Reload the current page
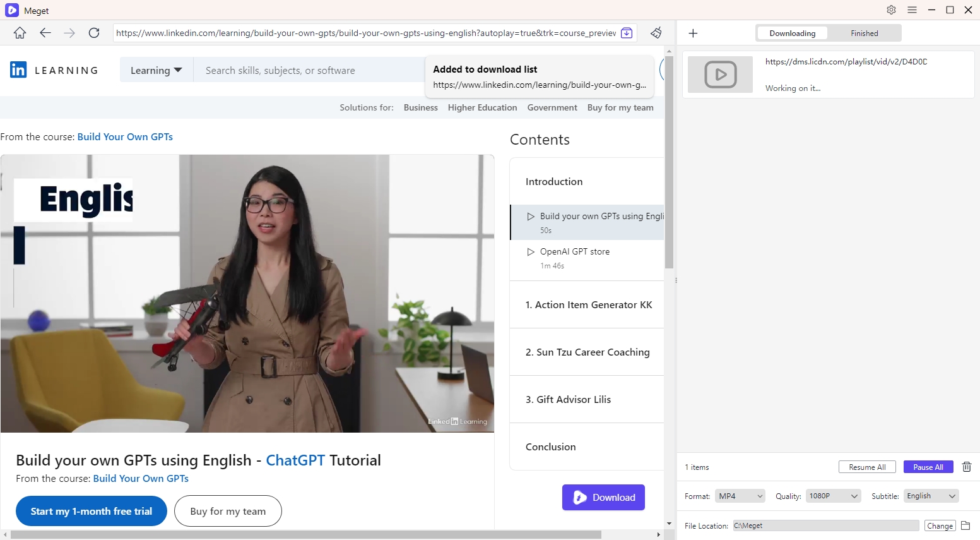 click(x=94, y=33)
